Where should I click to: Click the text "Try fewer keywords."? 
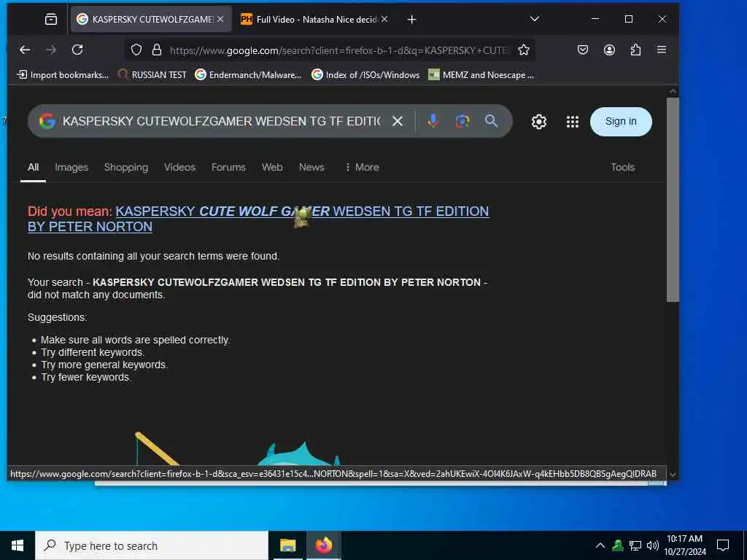pyautogui.click(x=86, y=377)
